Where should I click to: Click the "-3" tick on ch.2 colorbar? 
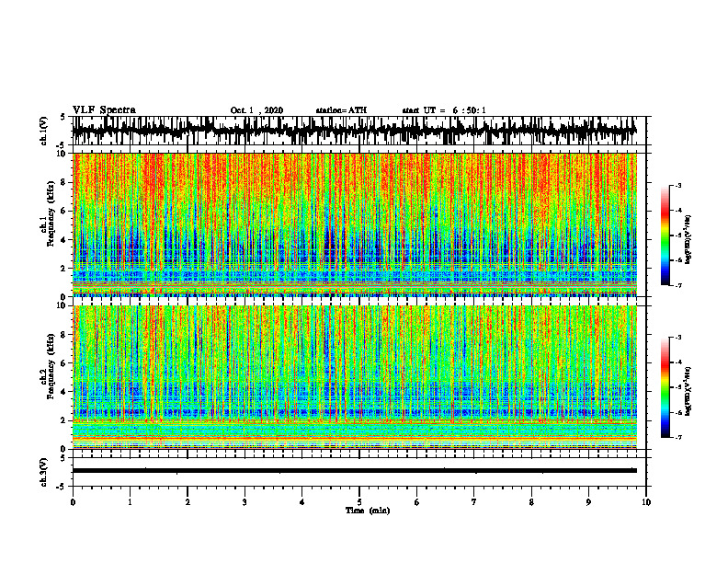tap(678, 337)
